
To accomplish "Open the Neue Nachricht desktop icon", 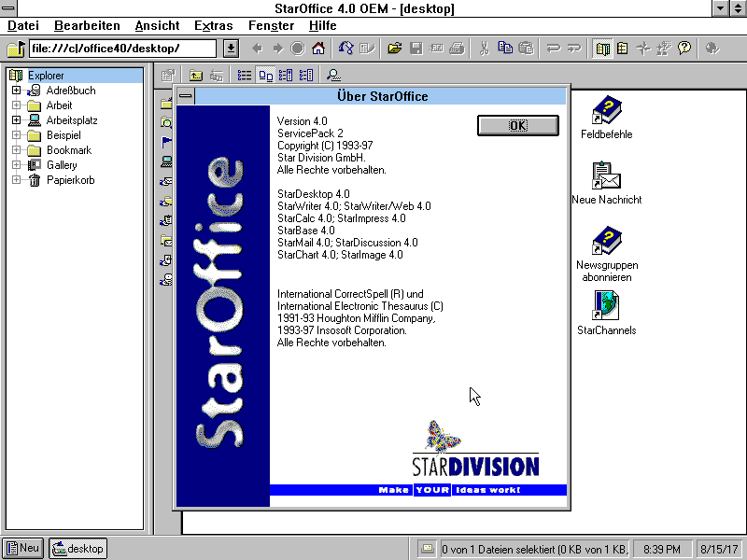I will point(606,177).
